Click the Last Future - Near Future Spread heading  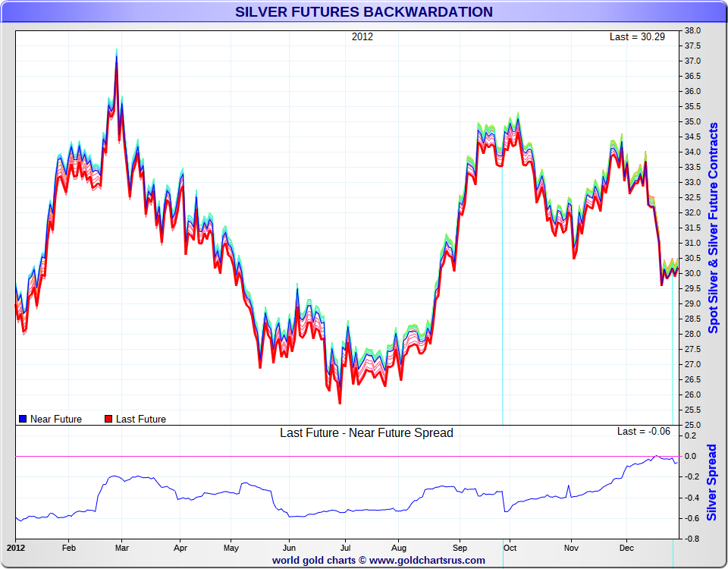pyautogui.click(x=366, y=433)
